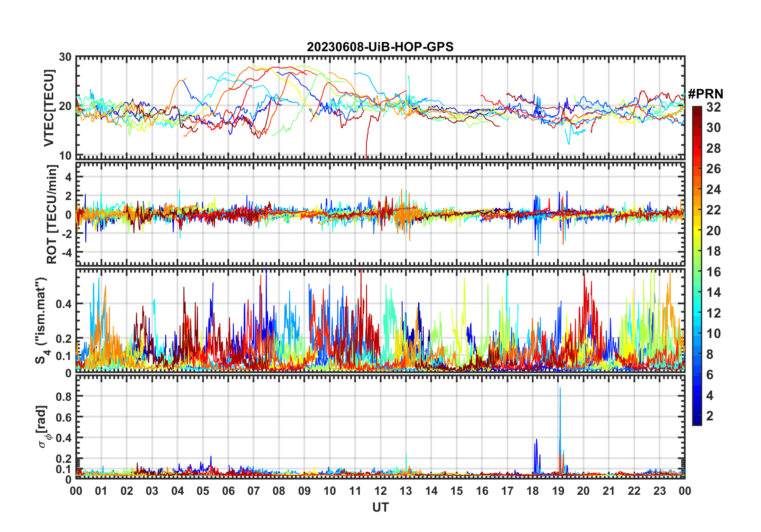761x532 pixels.
Task: Select the "10" tick on the VTEC axis
Action: (x=65, y=156)
